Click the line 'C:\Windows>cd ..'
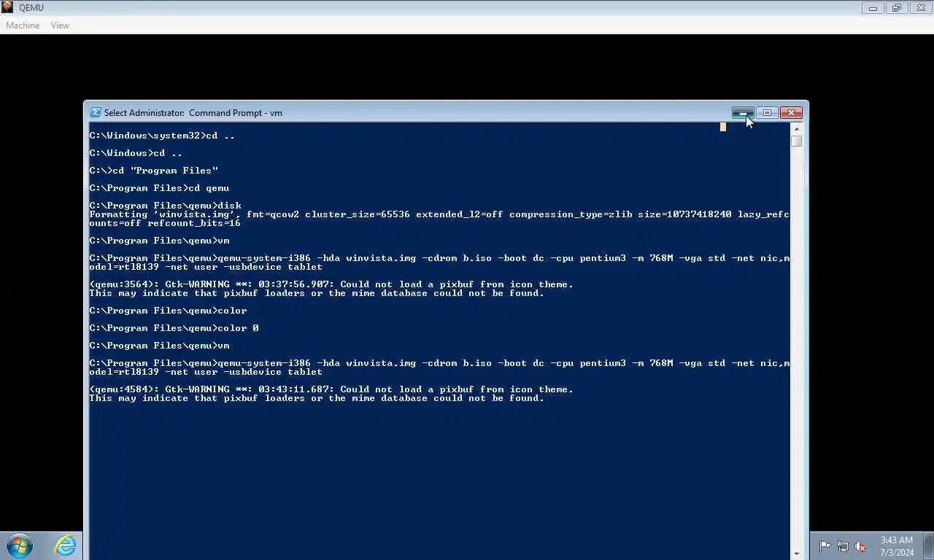 click(x=136, y=153)
